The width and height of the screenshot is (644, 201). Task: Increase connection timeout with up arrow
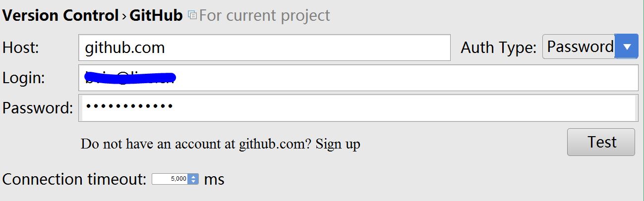click(x=193, y=176)
